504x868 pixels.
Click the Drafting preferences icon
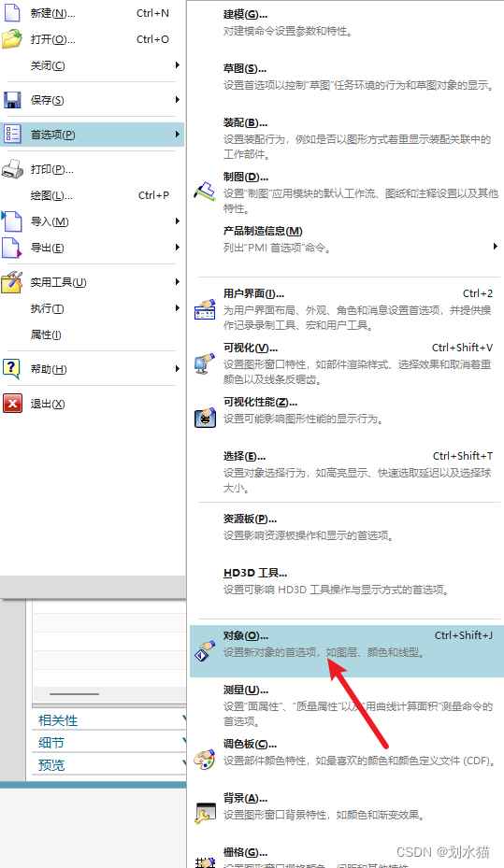click(x=205, y=192)
